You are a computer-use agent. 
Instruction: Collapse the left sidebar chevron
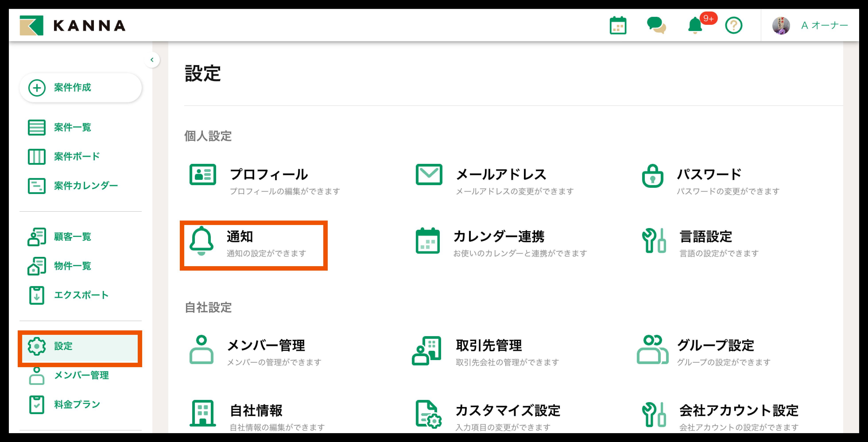152,60
